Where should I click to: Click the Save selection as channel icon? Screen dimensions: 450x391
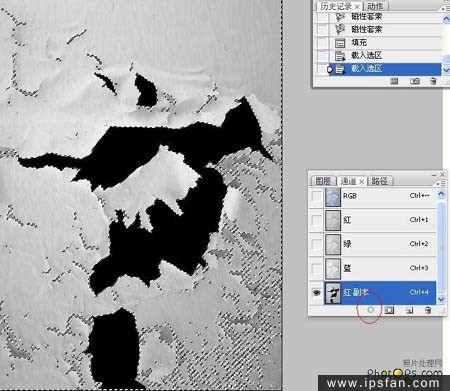(x=389, y=310)
